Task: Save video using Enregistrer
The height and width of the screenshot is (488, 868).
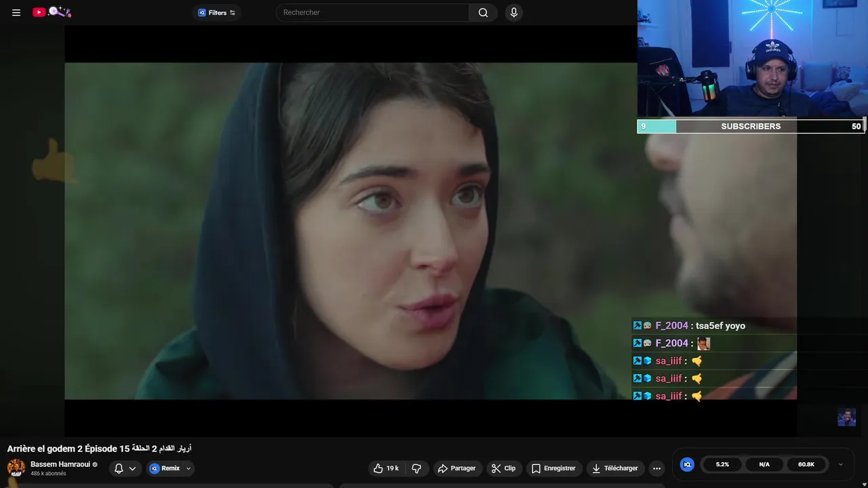Action: (553, 468)
